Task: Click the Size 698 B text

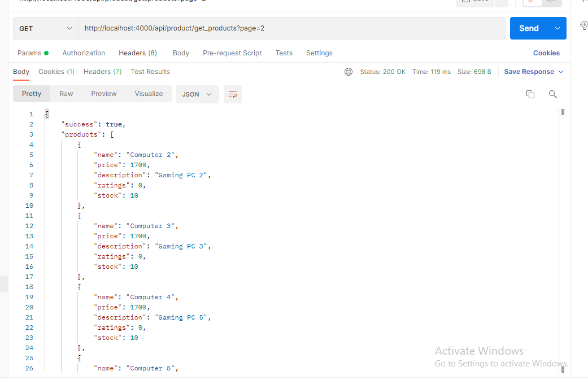Action: 474,72
